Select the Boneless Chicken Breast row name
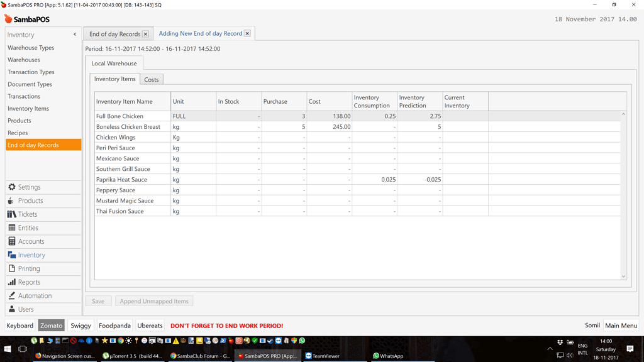The width and height of the screenshot is (644, 362). pyautogui.click(x=128, y=127)
